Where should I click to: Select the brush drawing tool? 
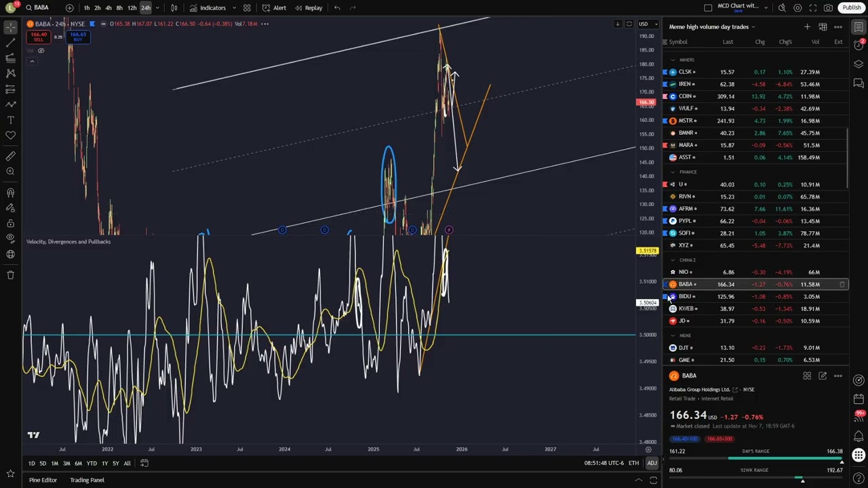coord(10,104)
